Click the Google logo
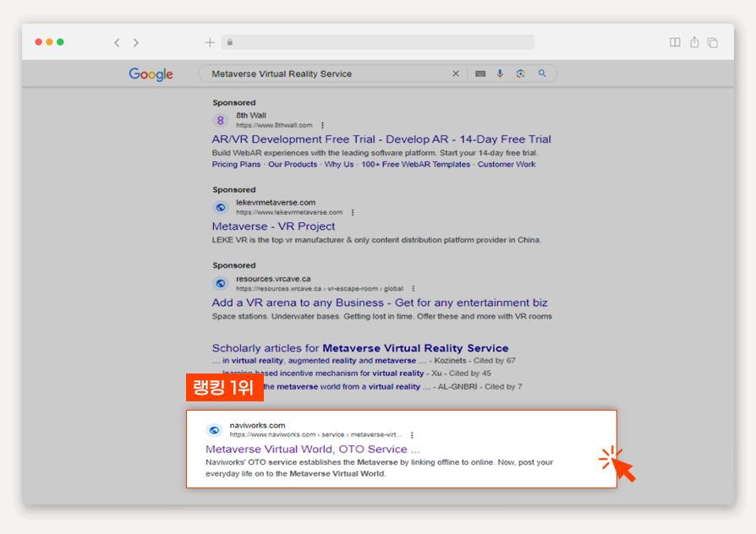The height and width of the screenshot is (534, 756). pyautogui.click(x=151, y=74)
